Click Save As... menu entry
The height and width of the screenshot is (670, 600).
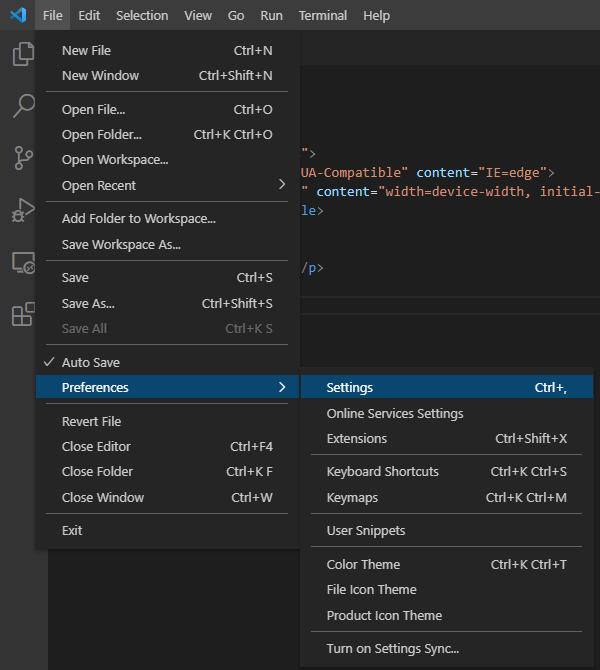click(x=167, y=303)
